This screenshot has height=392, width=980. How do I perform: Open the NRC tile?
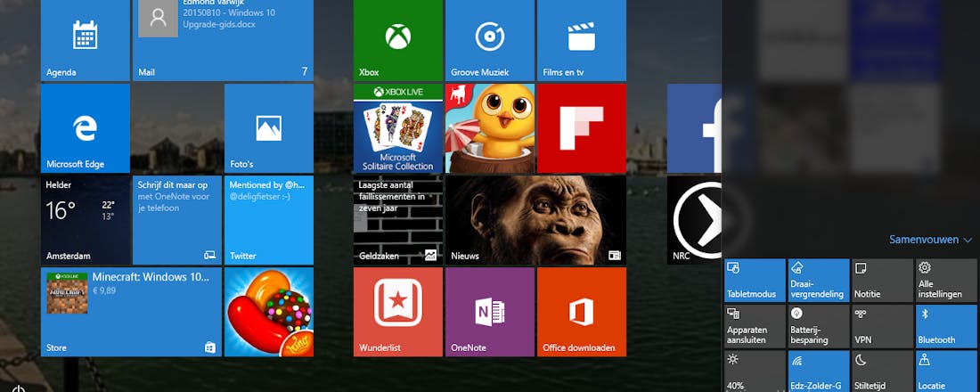[x=694, y=220]
